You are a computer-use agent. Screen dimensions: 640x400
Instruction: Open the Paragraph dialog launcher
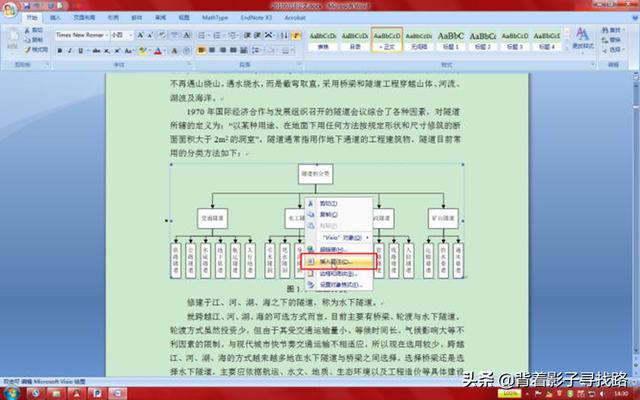tap(299, 64)
